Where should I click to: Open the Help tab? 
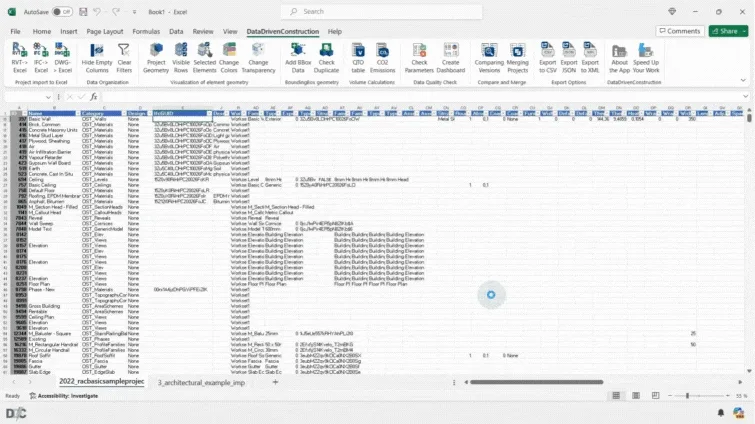(x=335, y=31)
